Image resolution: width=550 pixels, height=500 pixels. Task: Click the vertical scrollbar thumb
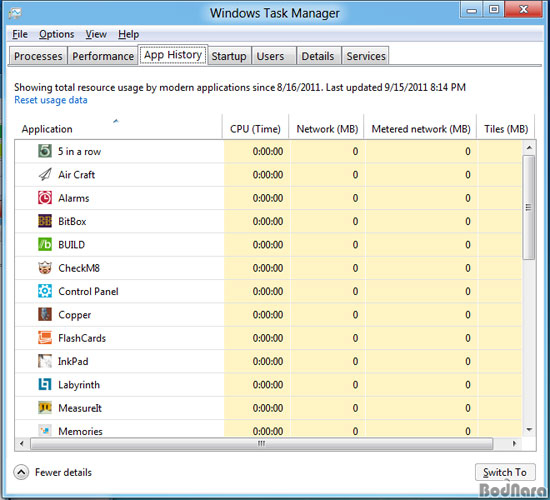529,207
